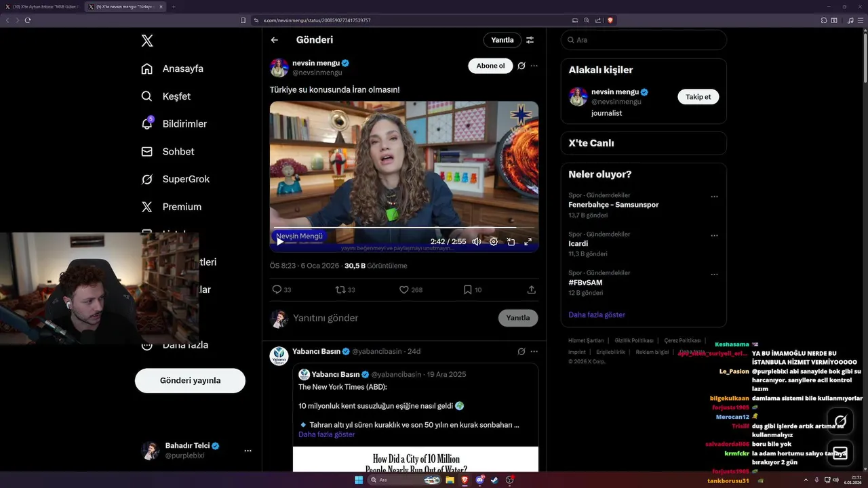Open Sohbet messages
This screenshot has height=488, width=868.
click(x=167, y=152)
